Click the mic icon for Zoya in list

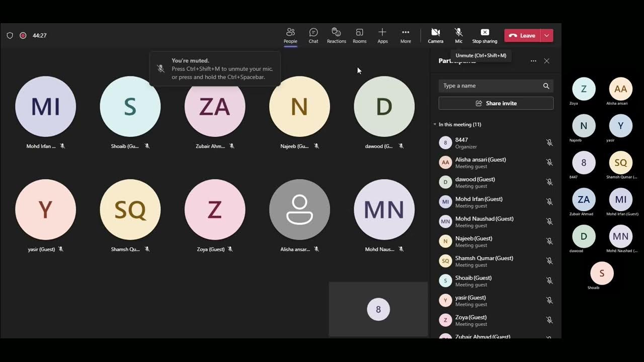click(x=549, y=320)
